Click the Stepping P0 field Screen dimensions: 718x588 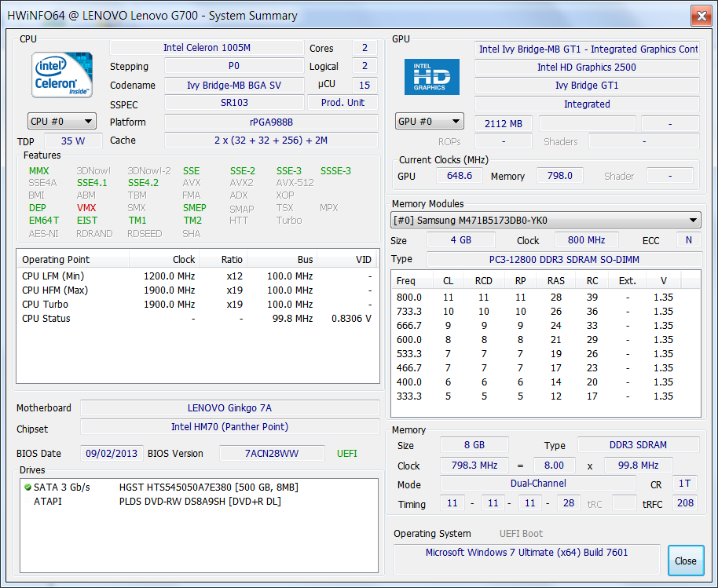pos(234,66)
